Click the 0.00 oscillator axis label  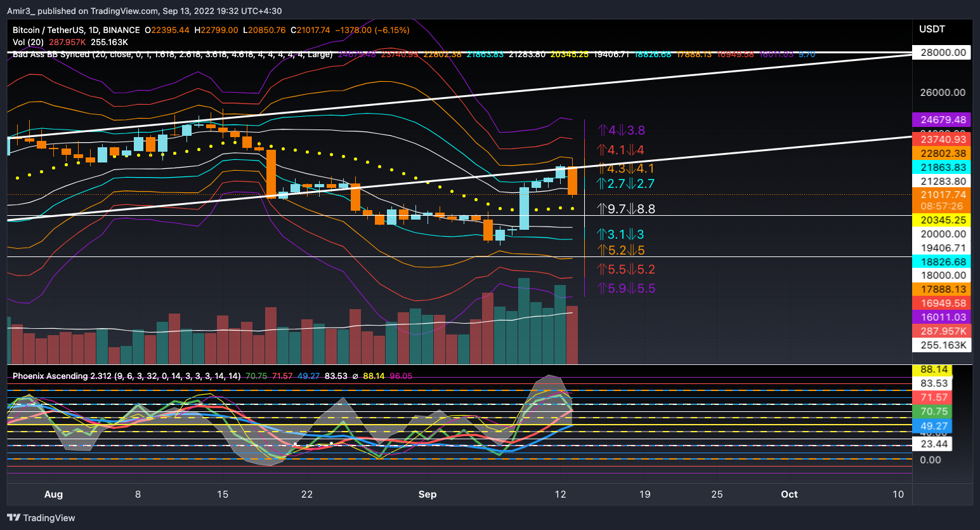pos(931,460)
